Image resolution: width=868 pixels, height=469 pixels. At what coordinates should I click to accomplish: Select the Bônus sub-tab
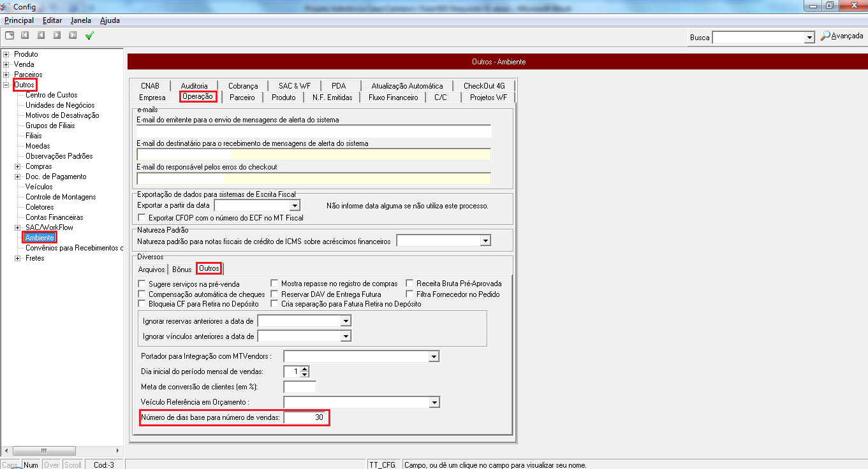[182, 270]
